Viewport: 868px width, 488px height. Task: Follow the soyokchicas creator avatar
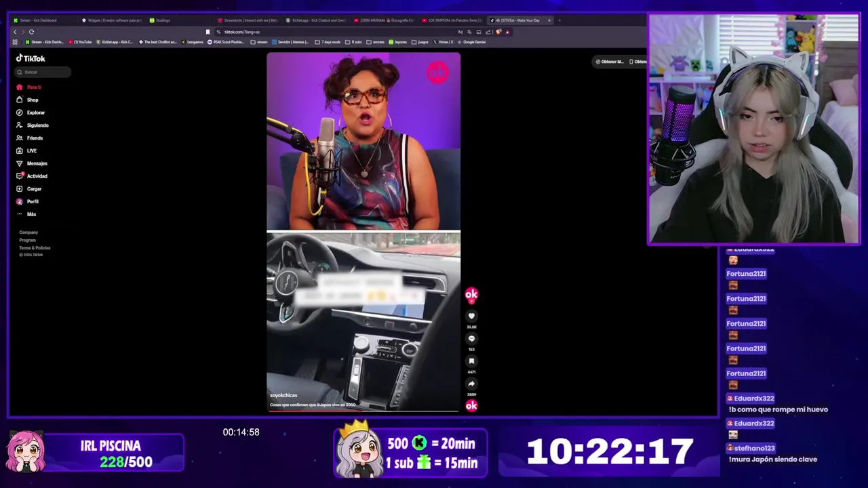point(471,294)
